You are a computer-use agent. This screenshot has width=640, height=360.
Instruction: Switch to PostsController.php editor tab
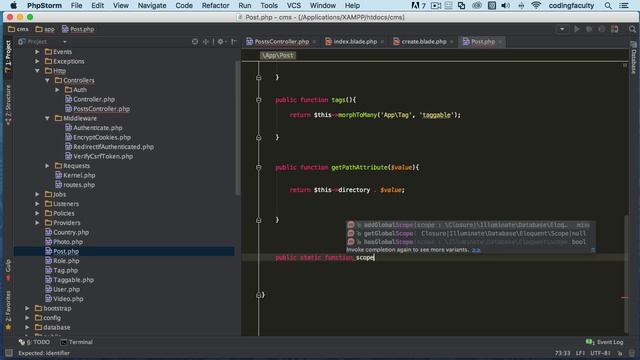tap(278, 42)
